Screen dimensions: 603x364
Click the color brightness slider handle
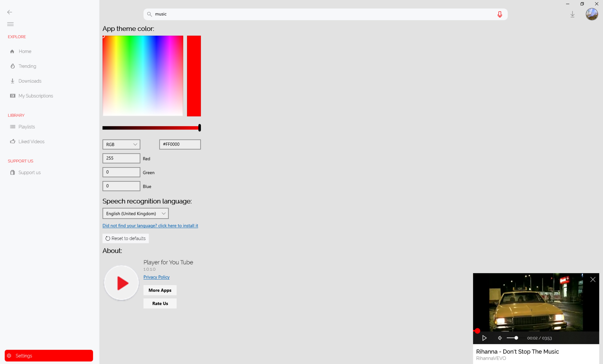(199, 128)
